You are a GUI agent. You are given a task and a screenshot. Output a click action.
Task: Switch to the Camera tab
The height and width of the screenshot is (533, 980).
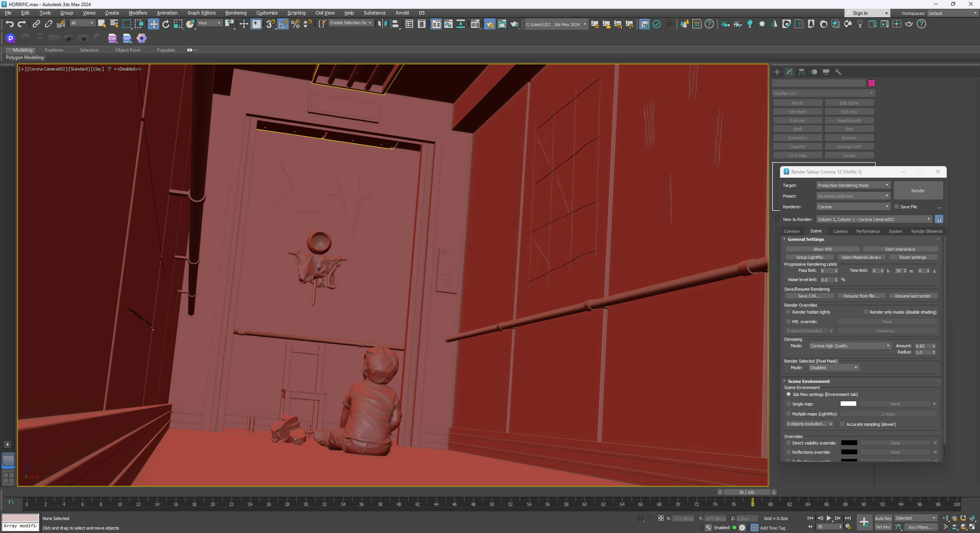point(840,231)
